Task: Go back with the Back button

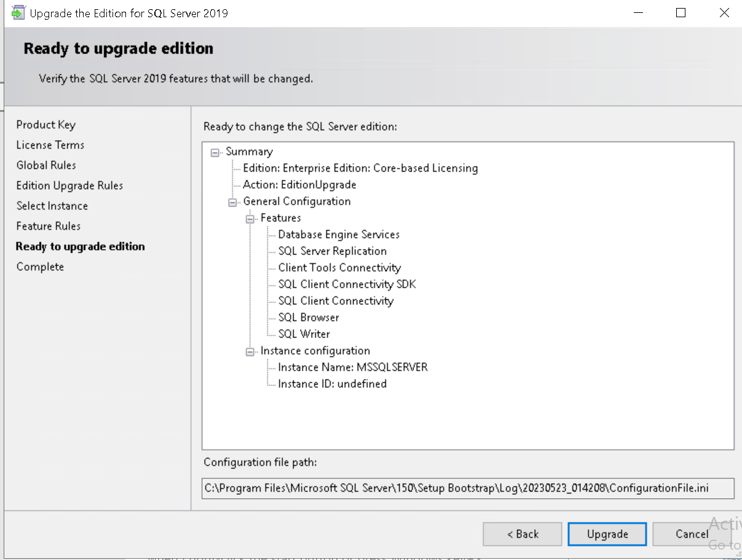Action: 523,534
